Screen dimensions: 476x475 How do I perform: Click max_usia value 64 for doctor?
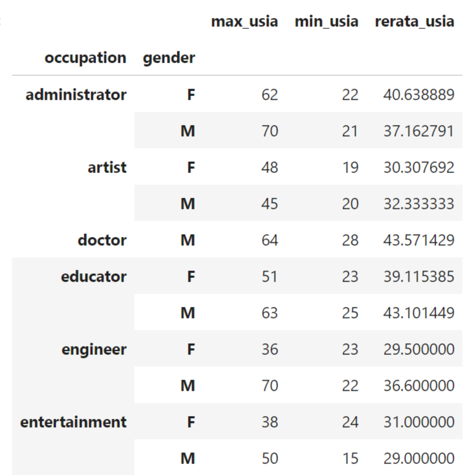tap(269, 240)
